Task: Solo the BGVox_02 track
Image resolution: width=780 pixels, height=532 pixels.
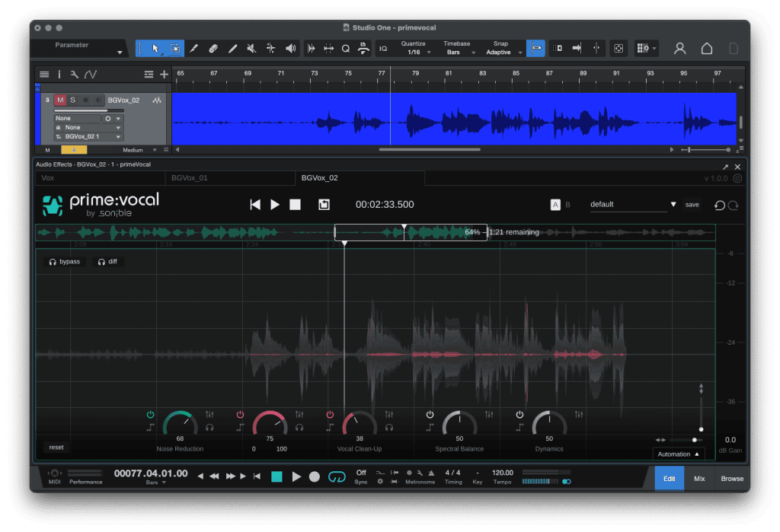Action: coord(72,100)
